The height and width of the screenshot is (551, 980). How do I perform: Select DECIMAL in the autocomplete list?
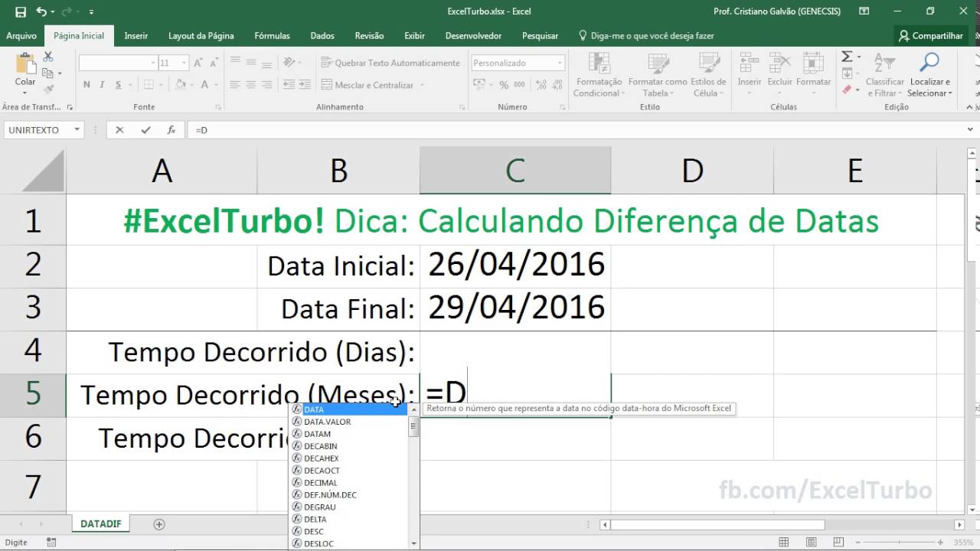(348, 483)
